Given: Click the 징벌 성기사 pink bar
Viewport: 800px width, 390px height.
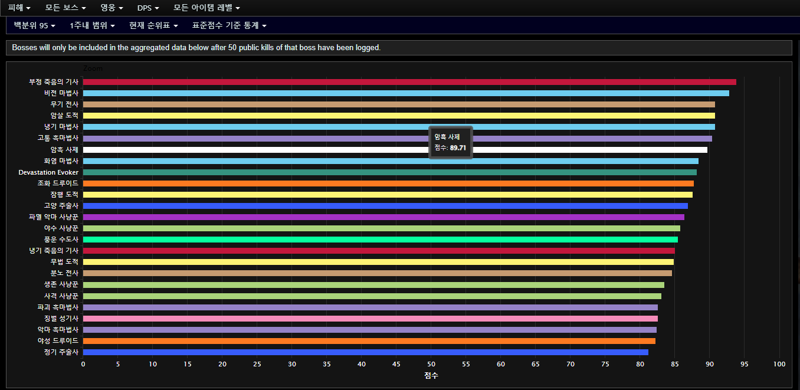Looking at the screenshot, I should point(370,319).
